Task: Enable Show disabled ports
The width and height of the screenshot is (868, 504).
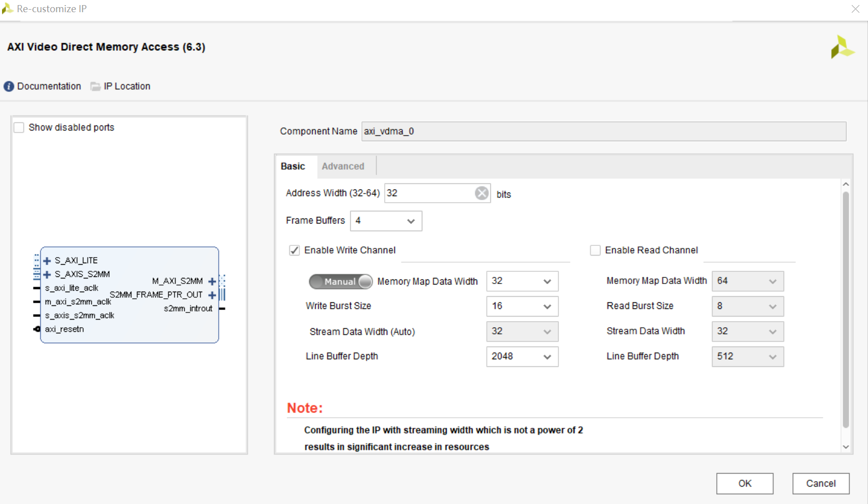Action: click(19, 127)
